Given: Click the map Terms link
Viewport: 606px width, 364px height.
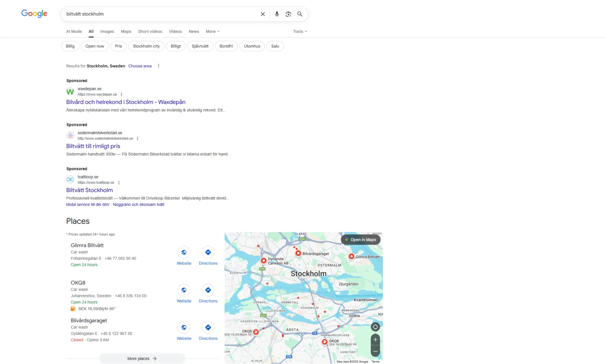Looking at the screenshot, I should point(375,362).
